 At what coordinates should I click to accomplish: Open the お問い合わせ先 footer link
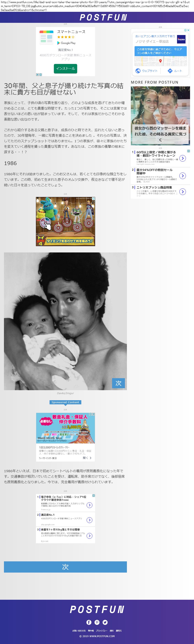point(79,631)
